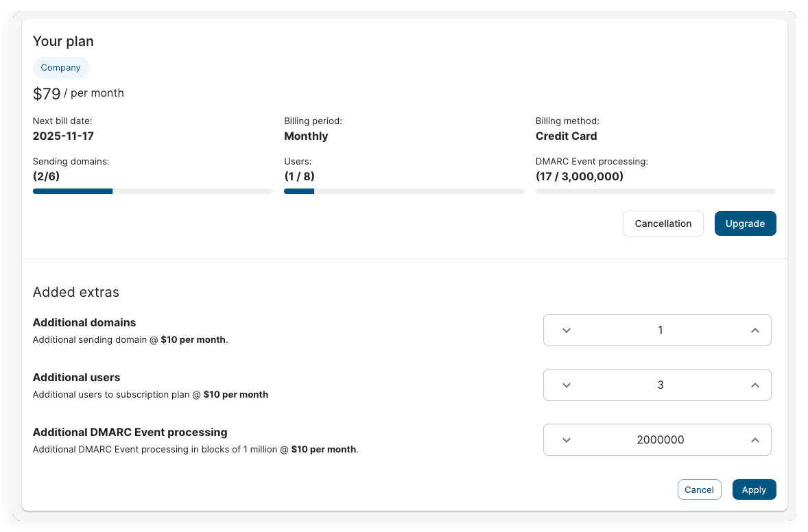The image size is (808, 532).
Task: Click the DMARC Event processing value 2000000
Action: [660, 440]
